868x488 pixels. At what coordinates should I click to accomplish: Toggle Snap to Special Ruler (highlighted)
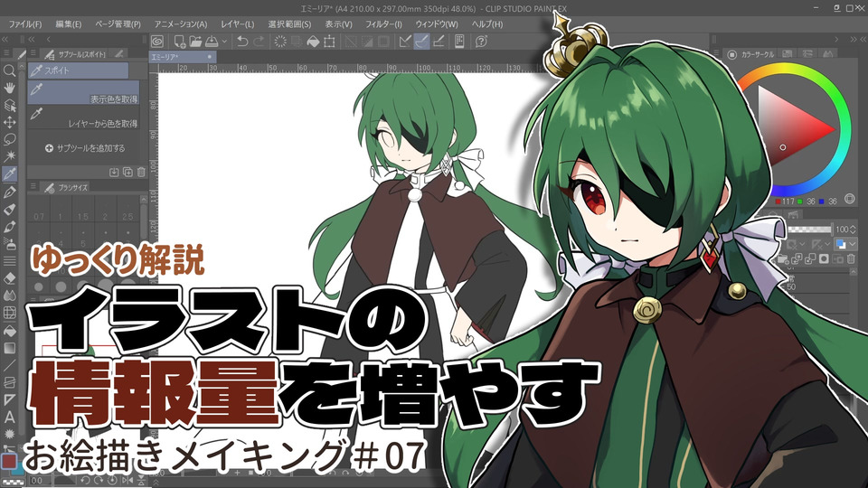click(422, 42)
